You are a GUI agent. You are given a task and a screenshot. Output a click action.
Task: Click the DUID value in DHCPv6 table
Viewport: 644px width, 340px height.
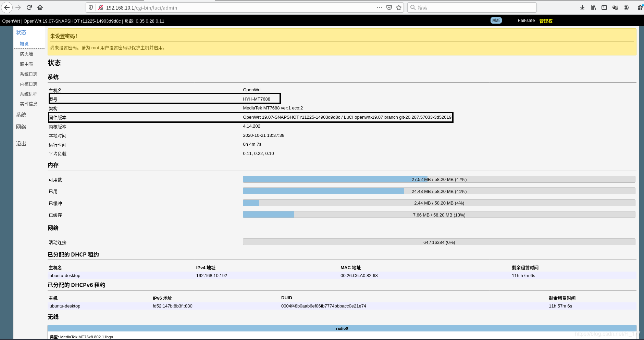pyautogui.click(x=324, y=306)
